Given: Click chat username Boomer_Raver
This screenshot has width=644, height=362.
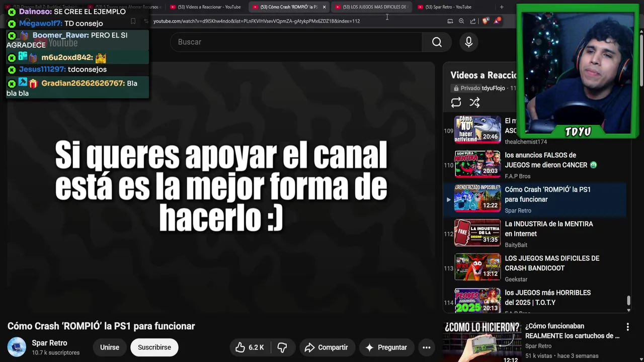Looking at the screenshot, I should pos(60,35).
